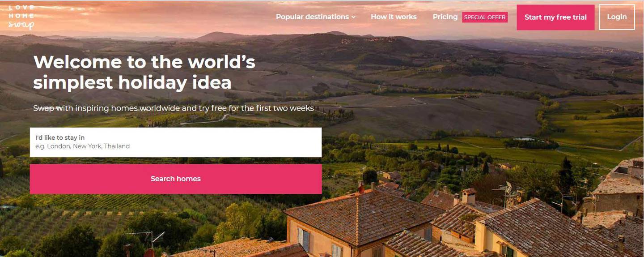Open the Login page
The image size is (644, 257).
[617, 17]
